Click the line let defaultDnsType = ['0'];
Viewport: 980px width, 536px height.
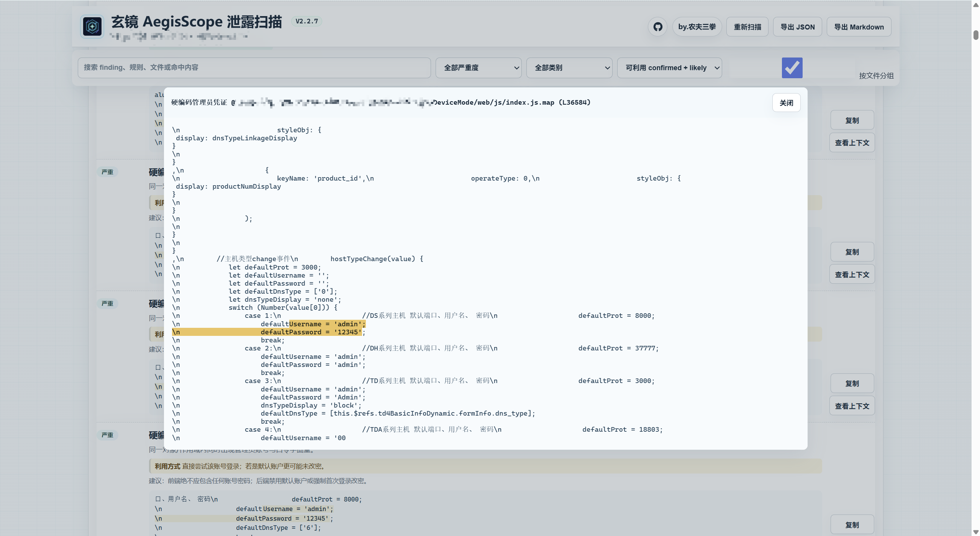(283, 291)
